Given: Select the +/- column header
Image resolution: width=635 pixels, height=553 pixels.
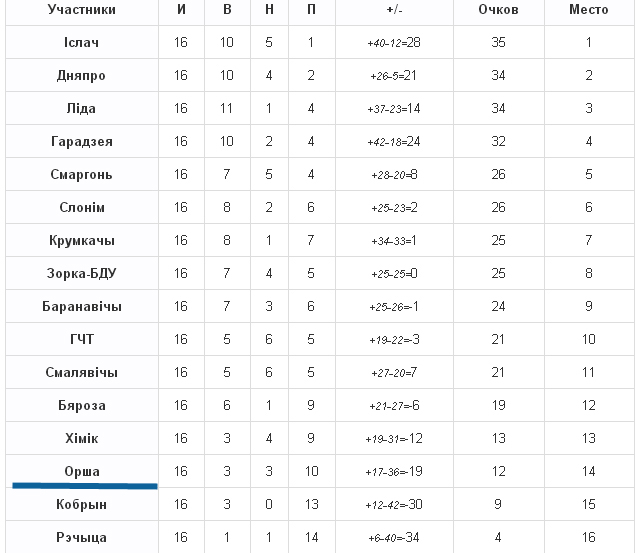Looking at the screenshot, I should [393, 10].
